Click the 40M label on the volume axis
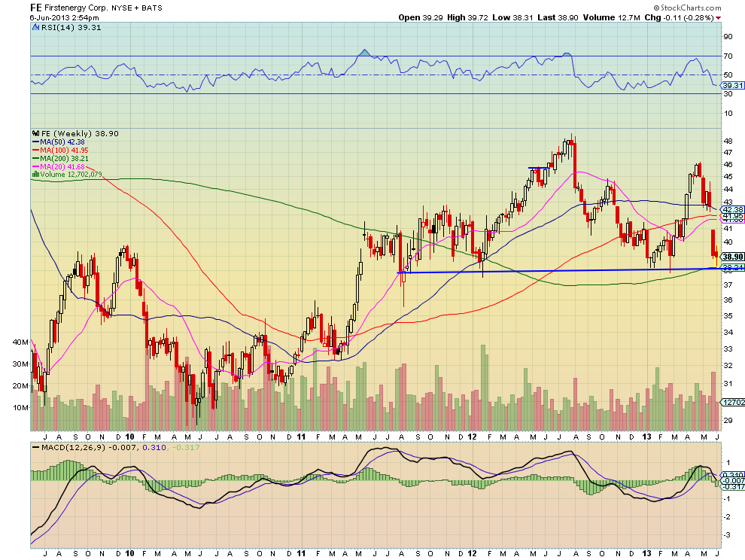Viewport: 745px width, 560px height. pyautogui.click(x=20, y=342)
